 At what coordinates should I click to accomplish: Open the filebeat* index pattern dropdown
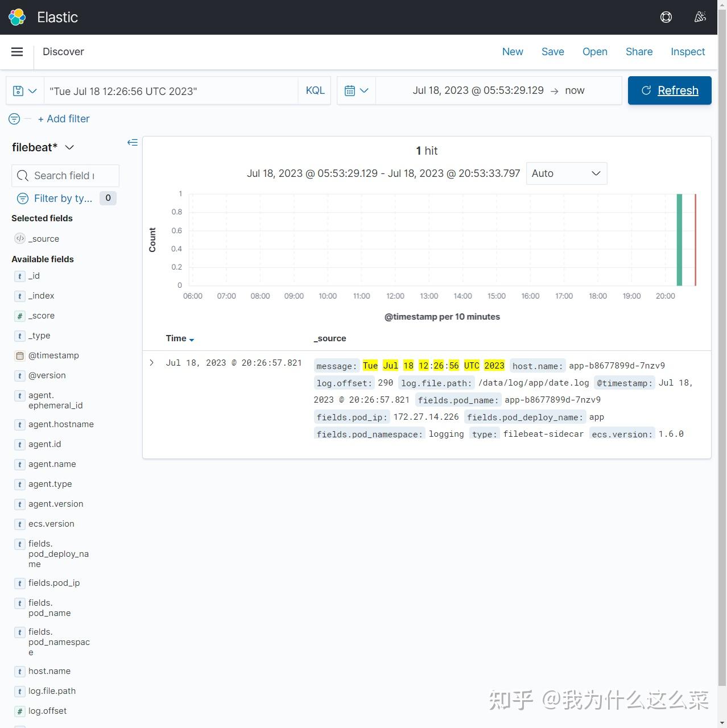43,147
